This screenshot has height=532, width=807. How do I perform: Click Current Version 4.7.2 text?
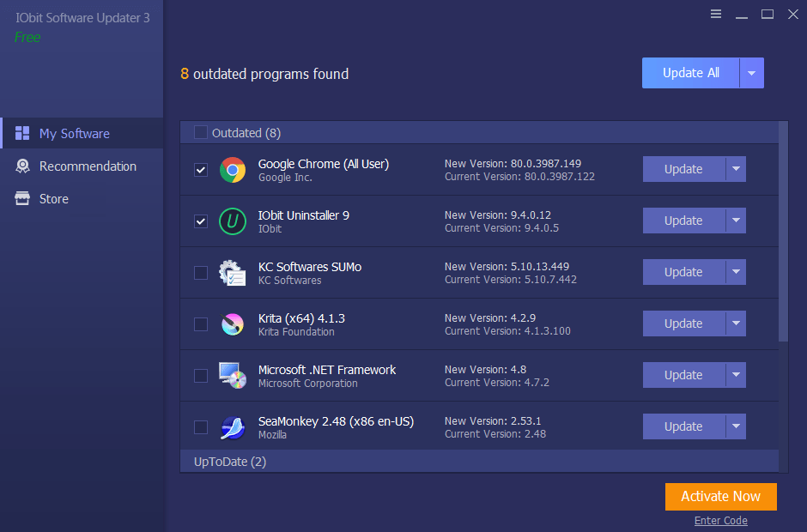[497, 383]
